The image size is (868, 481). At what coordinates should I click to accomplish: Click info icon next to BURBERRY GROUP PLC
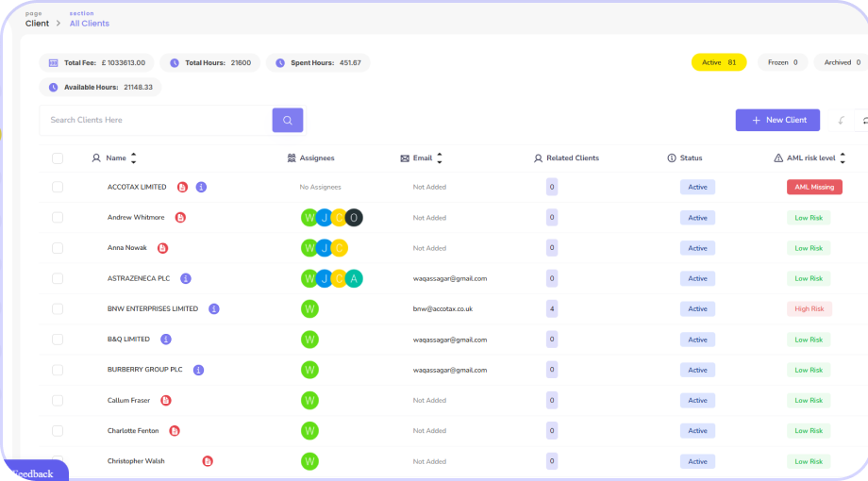click(x=198, y=370)
